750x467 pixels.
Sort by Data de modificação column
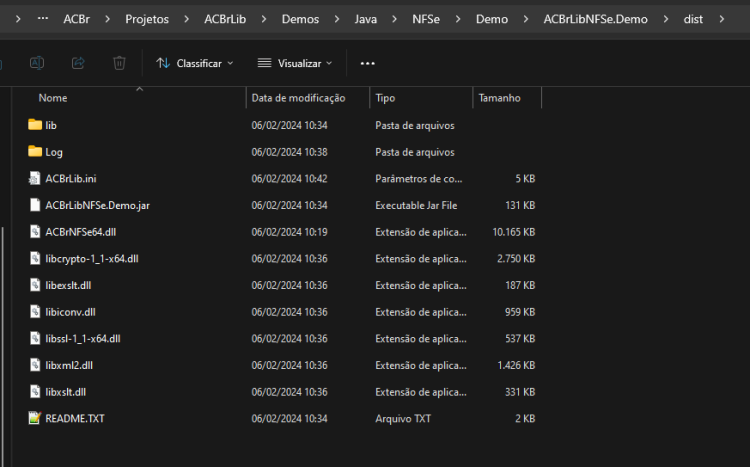coord(298,98)
